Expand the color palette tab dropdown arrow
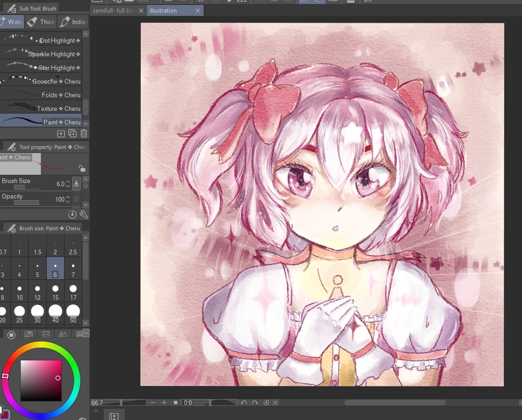Screen dimensions: 522x420 point(86,333)
